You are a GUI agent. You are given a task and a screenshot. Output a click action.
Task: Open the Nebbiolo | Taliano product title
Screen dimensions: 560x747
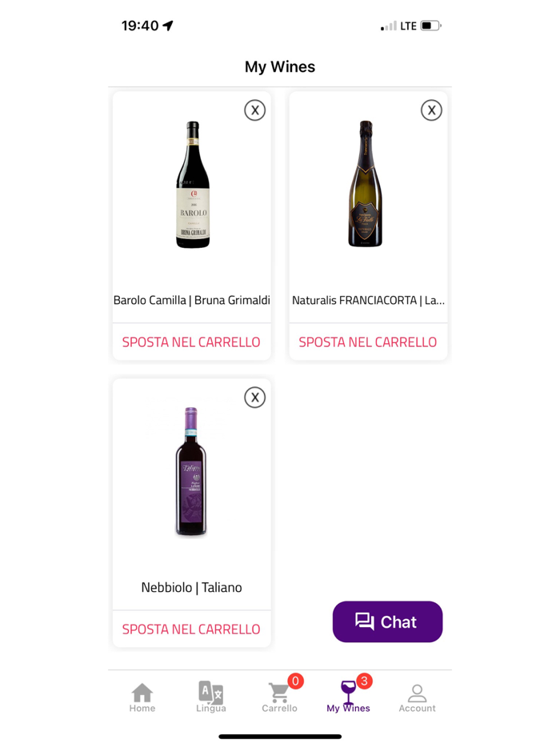pos(191,588)
